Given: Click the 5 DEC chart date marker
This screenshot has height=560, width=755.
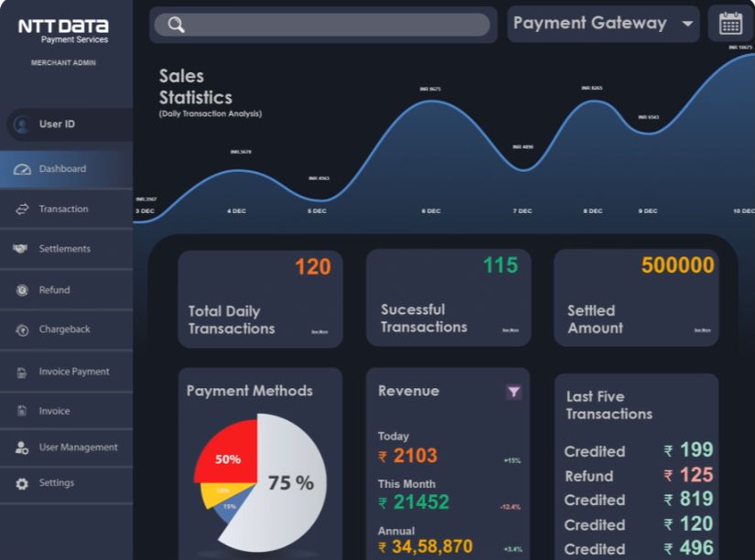Looking at the screenshot, I should pos(317,210).
